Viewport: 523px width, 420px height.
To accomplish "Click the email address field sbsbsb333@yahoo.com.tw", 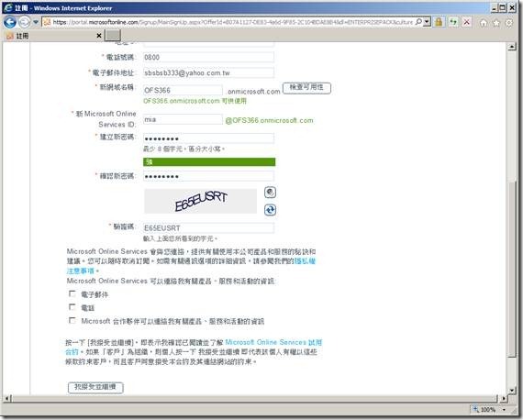I will (208, 72).
